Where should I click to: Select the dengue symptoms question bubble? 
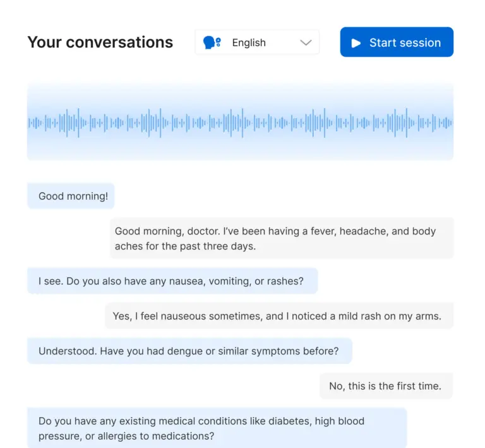(189, 351)
